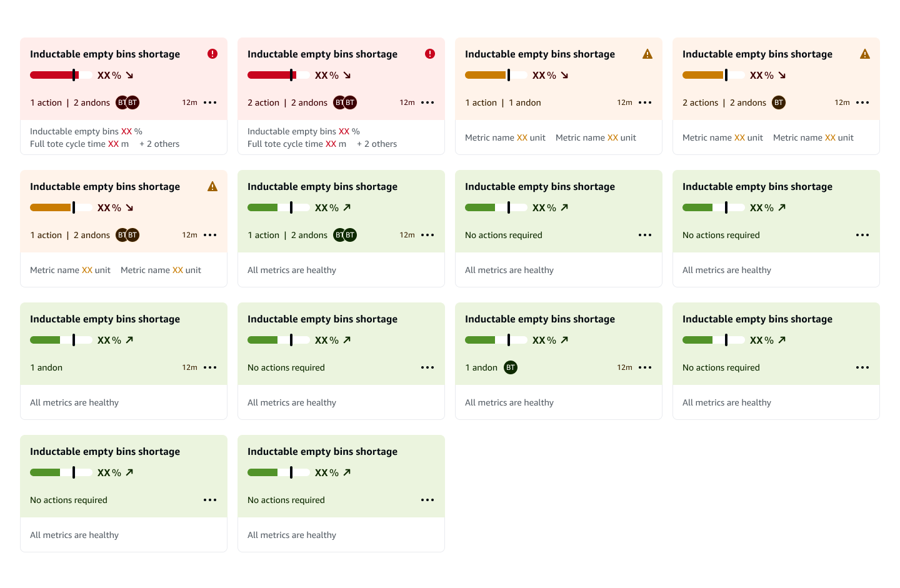Click frontmost BT avatar on green "1 action | 2 andons" card
The height and width of the screenshot is (588, 900).
point(350,235)
